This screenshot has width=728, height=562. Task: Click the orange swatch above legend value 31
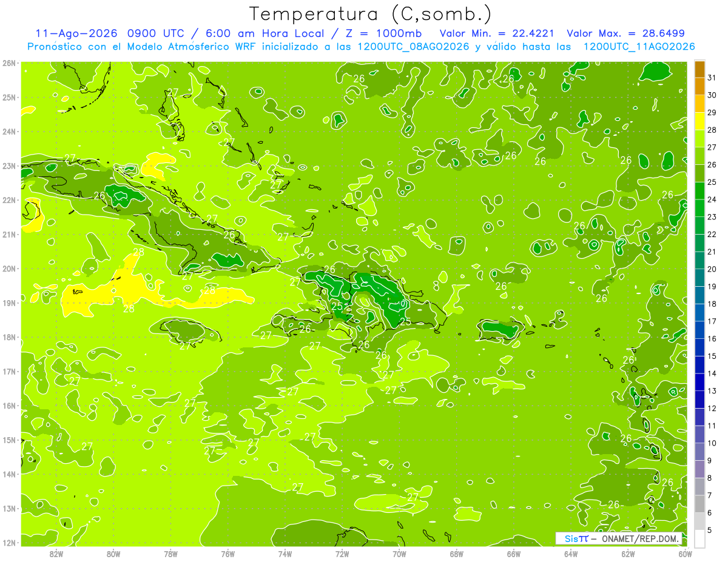(x=699, y=69)
